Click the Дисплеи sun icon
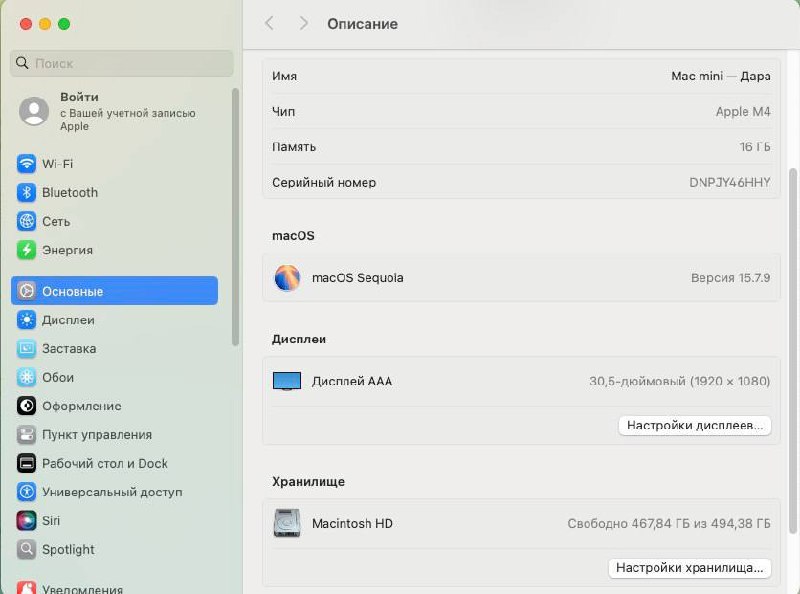 [26, 320]
